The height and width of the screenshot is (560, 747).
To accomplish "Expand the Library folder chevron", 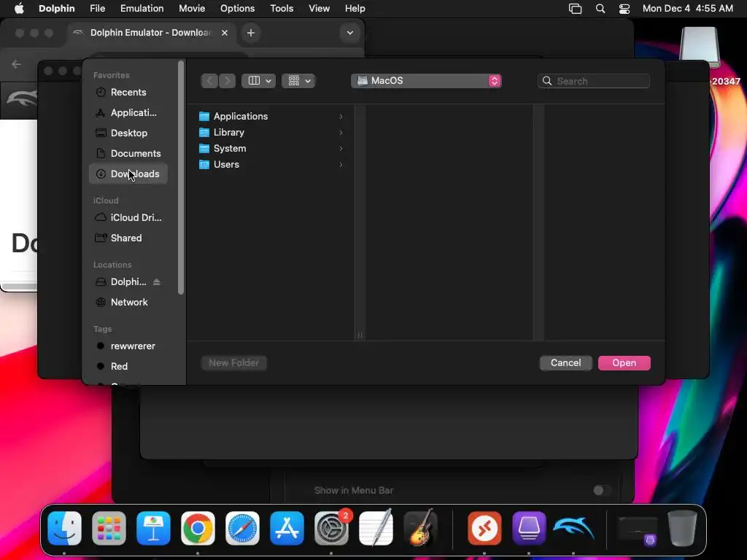I will [x=341, y=133].
